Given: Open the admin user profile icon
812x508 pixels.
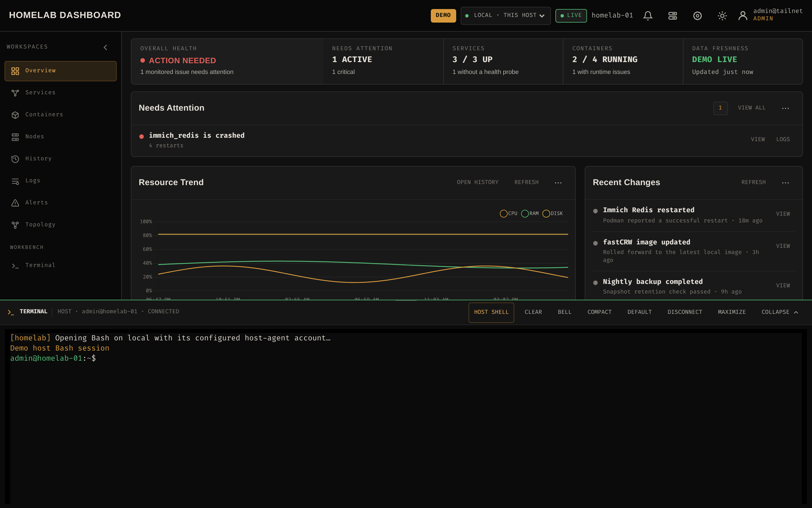Looking at the screenshot, I should pos(743,16).
